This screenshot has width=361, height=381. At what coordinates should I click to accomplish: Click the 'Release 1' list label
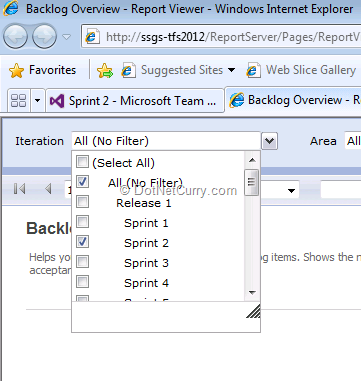pos(143,203)
